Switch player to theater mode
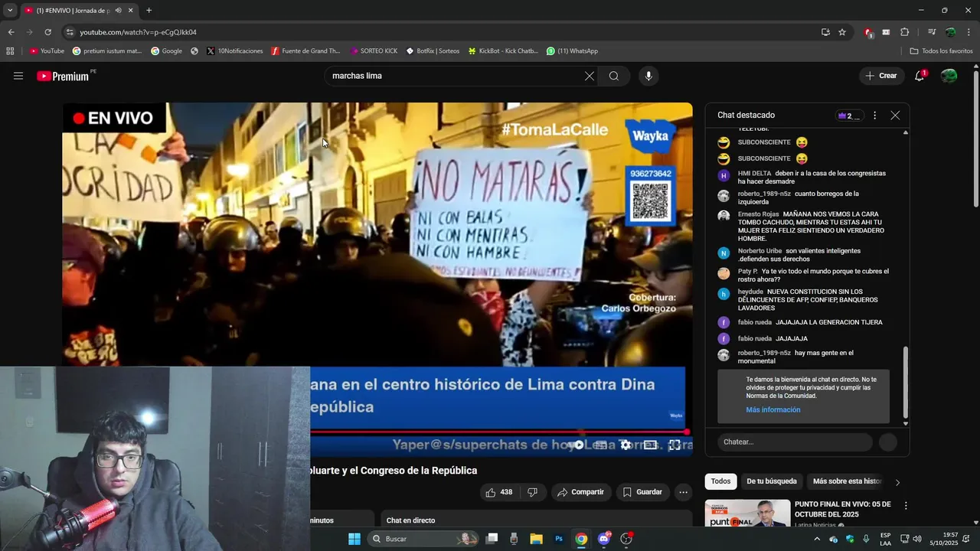 [650, 445]
